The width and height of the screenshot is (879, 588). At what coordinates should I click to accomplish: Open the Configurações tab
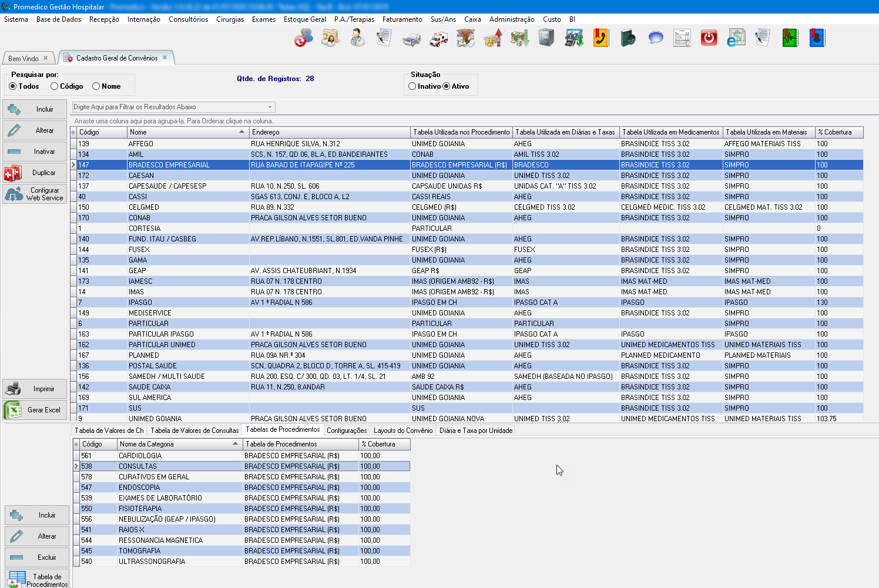tap(347, 431)
